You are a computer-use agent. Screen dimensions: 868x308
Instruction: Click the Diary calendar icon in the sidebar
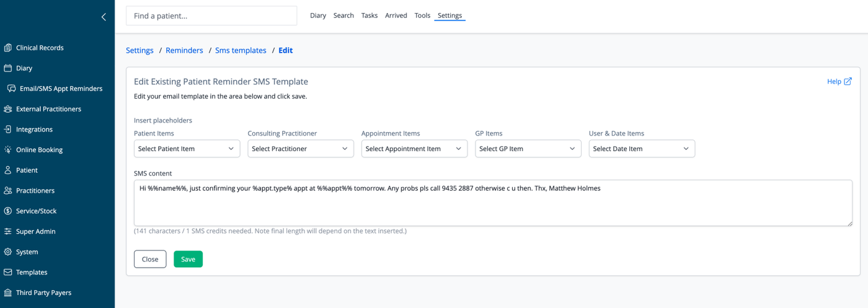8,68
